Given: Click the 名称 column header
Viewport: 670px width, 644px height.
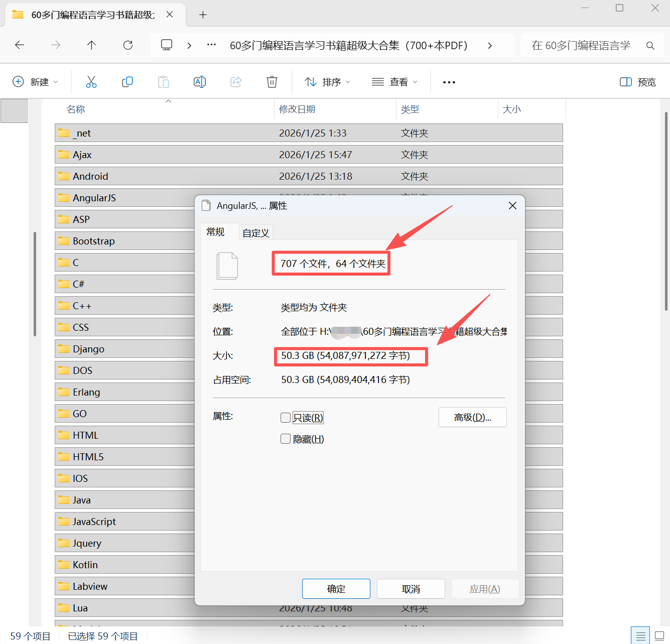Looking at the screenshot, I should point(76,109).
